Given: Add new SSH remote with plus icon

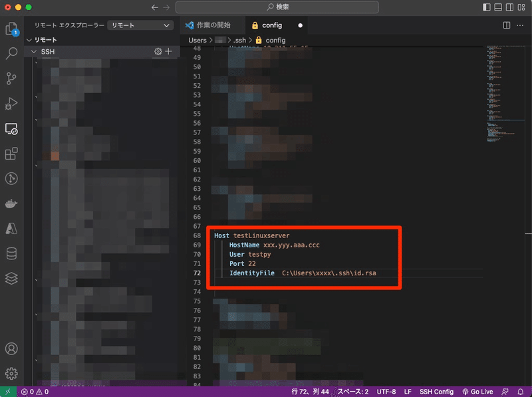Looking at the screenshot, I should pos(168,51).
